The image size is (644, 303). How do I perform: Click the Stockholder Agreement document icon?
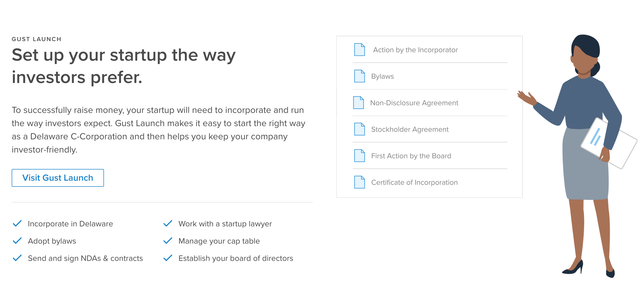(359, 129)
